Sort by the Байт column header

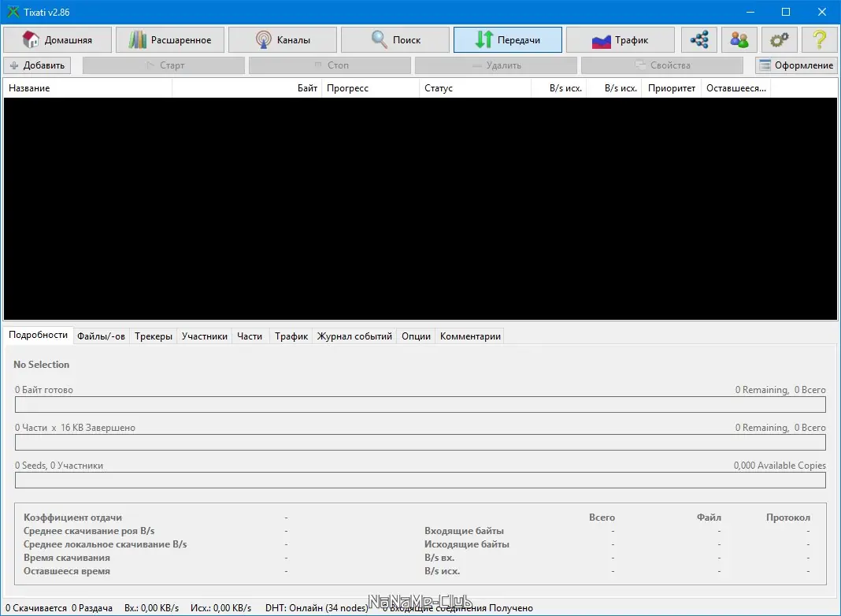(x=246, y=88)
